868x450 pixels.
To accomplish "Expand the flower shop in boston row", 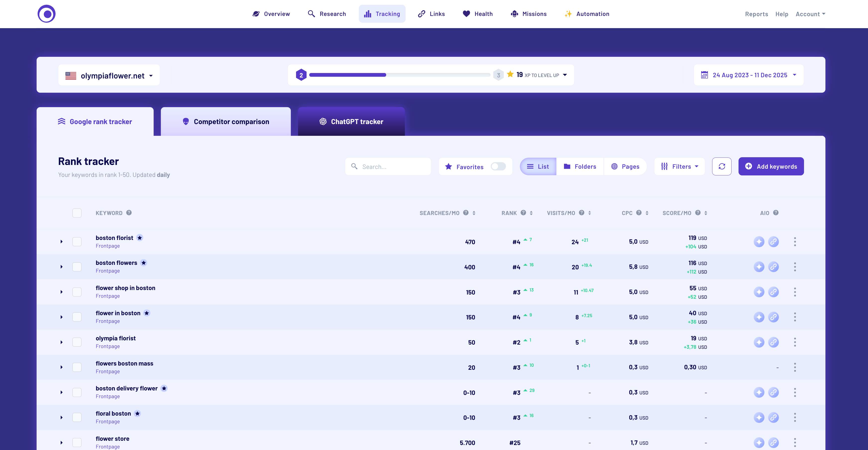I will [62, 292].
